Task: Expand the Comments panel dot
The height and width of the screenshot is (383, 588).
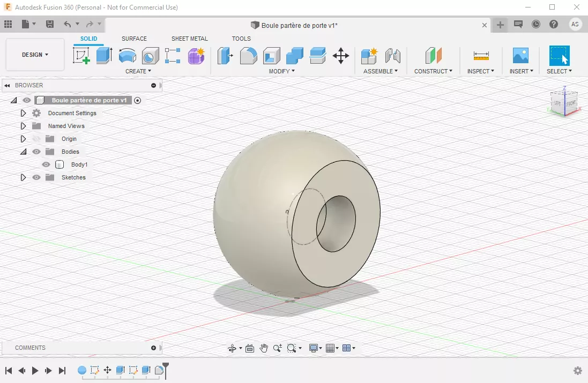Action: click(153, 348)
